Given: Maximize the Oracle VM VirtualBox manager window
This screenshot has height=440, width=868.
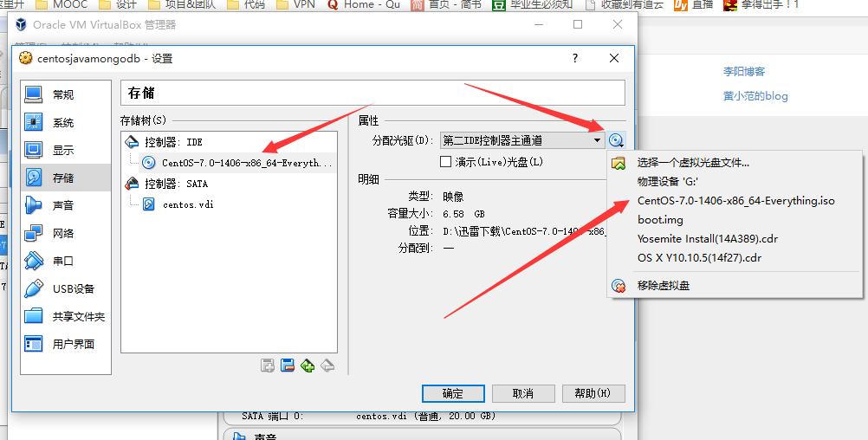Looking at the screenshot, I should pos(578,24).
